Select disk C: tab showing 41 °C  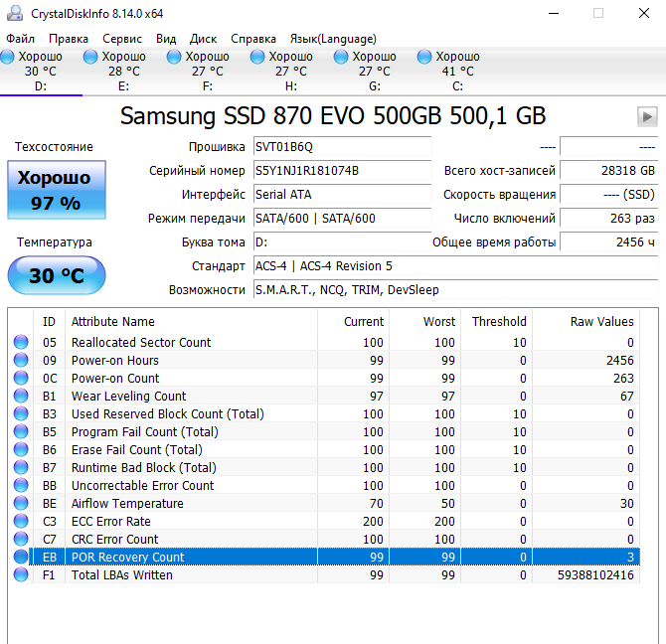(x=457, y=72)
